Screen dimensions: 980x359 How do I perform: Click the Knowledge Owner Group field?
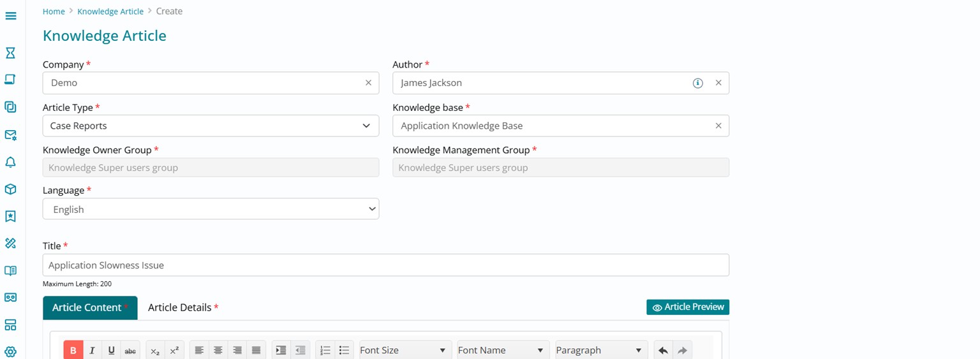[211, 168]
